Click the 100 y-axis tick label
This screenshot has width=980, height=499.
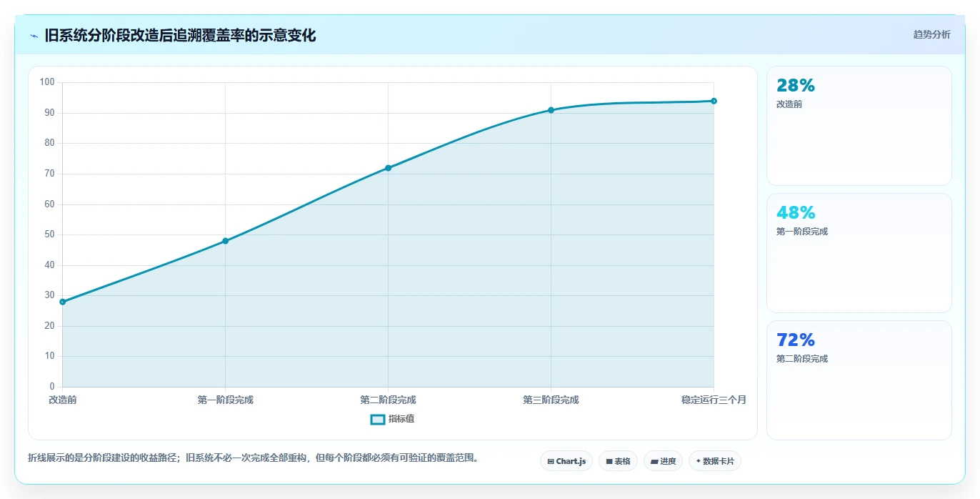pyautogui.click(x=47, y=82)
